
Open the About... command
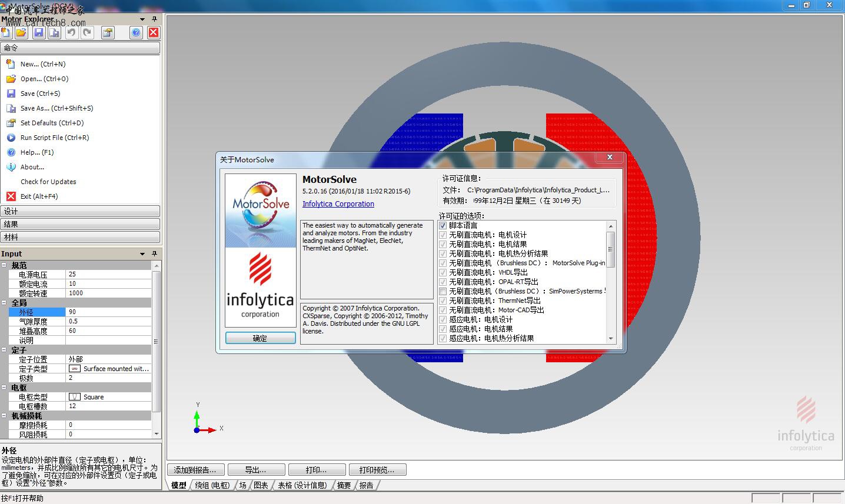point(32,167)
